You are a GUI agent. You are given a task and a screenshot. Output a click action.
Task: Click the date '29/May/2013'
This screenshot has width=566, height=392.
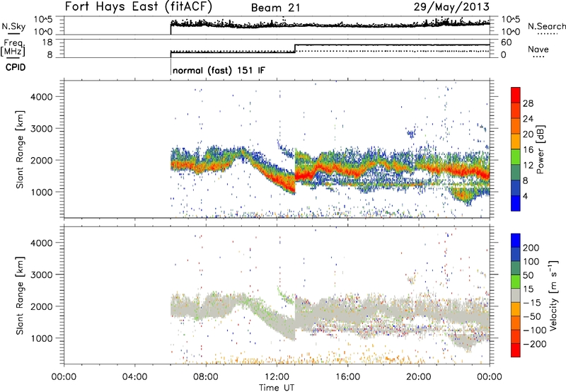point(451,7)
